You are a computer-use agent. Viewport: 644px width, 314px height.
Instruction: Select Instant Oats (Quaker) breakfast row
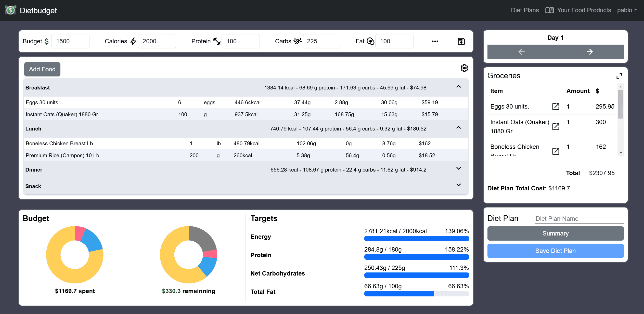[x=246, y=114]
